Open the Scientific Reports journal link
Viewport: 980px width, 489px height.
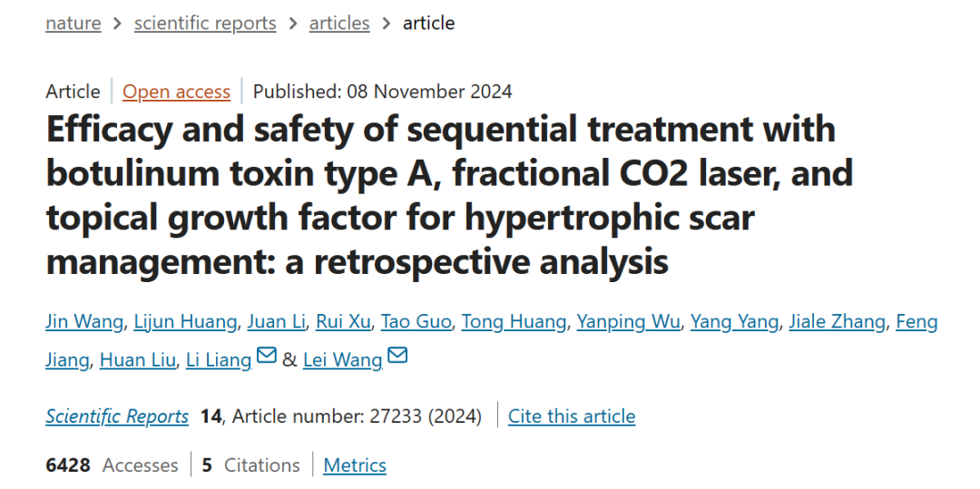coord(117,416)
